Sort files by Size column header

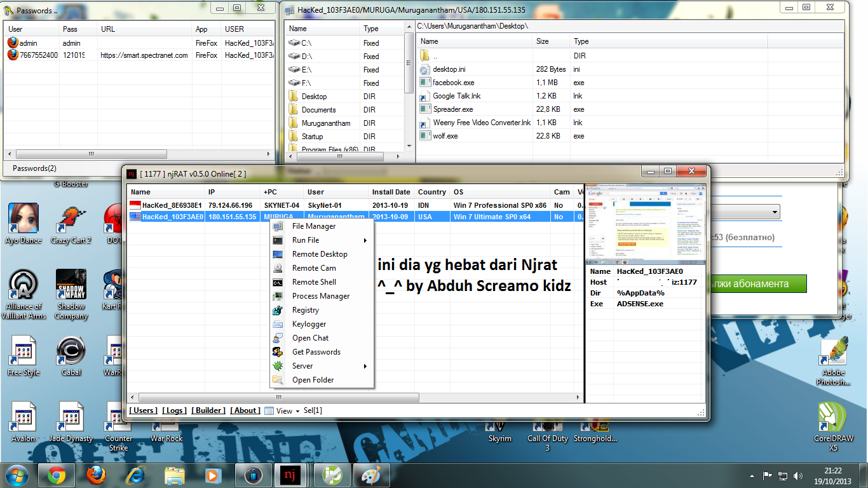pos(550,41)
